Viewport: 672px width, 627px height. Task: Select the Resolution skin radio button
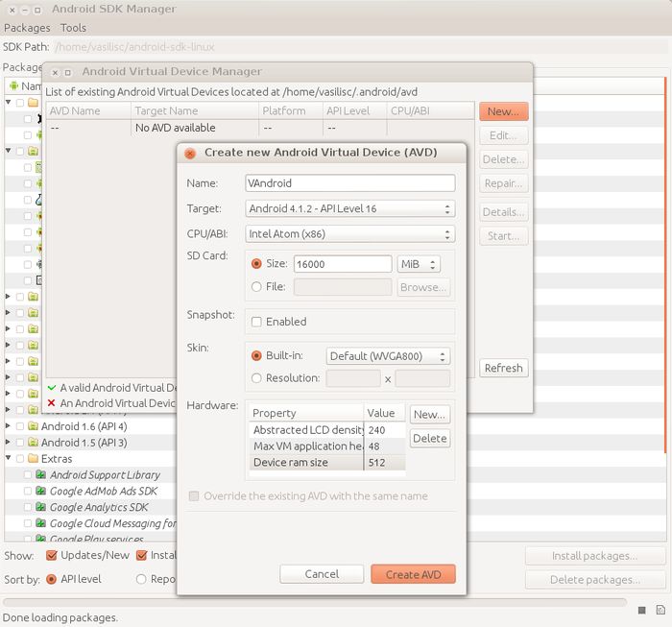click(256, 378)
